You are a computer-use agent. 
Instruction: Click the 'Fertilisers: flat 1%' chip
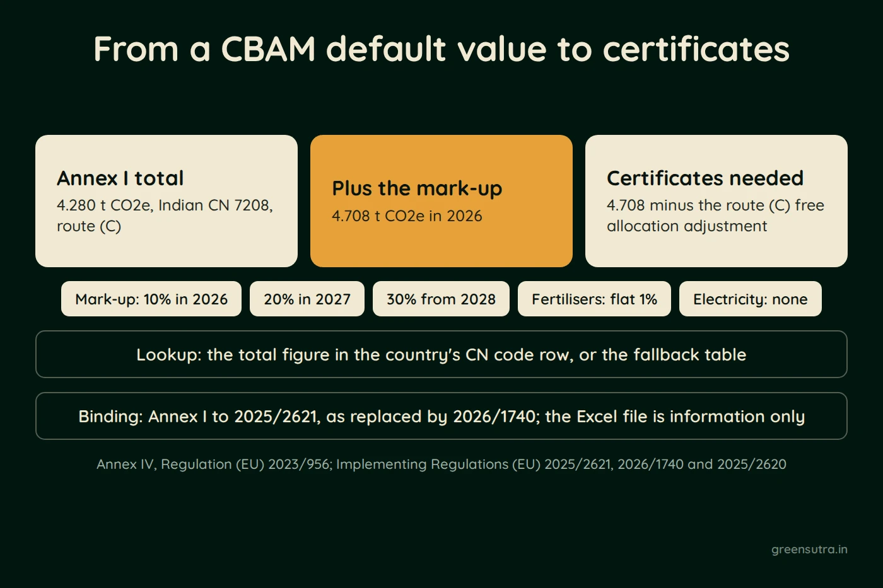pyautogui.click(x=594, y=299)
